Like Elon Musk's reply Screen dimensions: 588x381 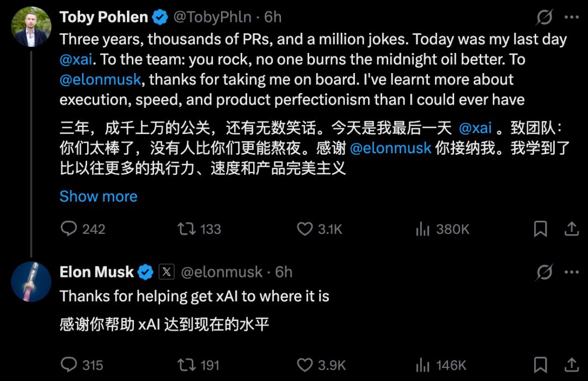point(304,365)
